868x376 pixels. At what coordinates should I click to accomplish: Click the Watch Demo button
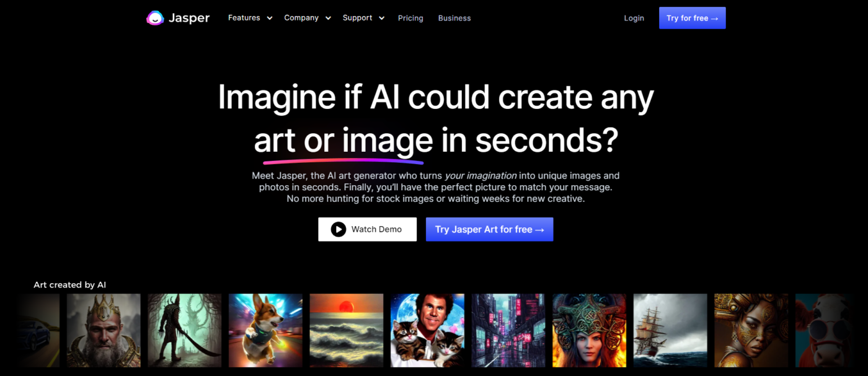click(x=367, y=229)
